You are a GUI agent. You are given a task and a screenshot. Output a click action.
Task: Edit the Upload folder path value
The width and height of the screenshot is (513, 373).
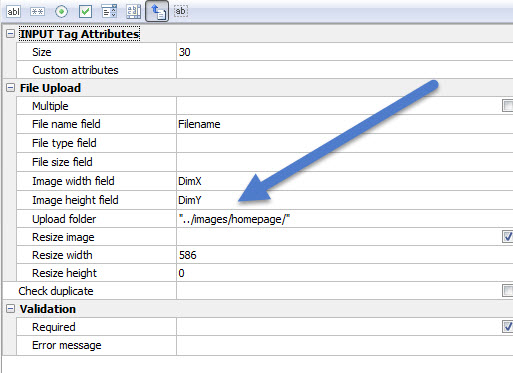click(345, 219)
